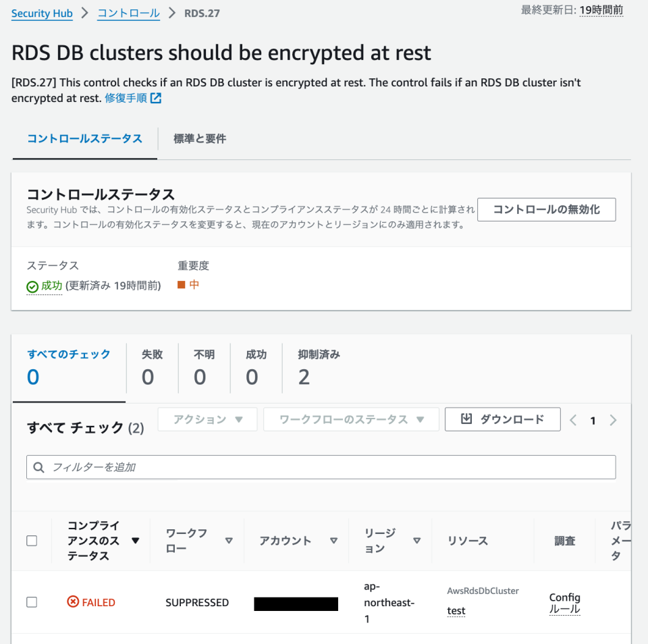The image size is (648, 644).
Task: Open the ワークフローのステータス dropdown
Action: pos(351,419)
